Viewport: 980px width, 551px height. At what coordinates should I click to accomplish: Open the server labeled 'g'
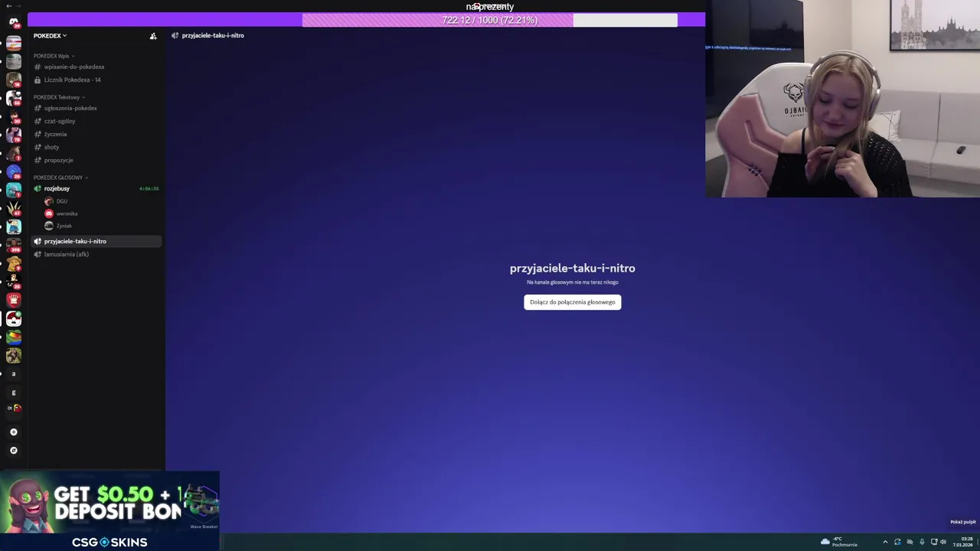click(x=14, y=393)
